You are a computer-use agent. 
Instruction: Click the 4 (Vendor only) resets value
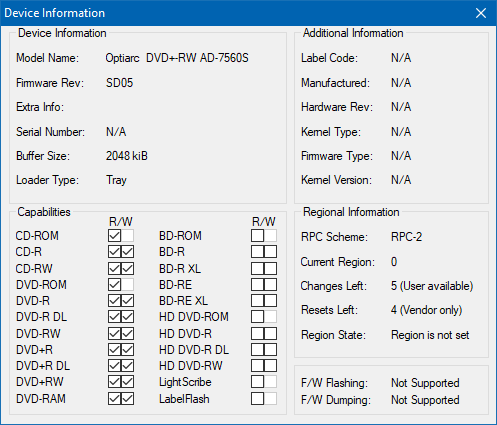pos(427,310)
